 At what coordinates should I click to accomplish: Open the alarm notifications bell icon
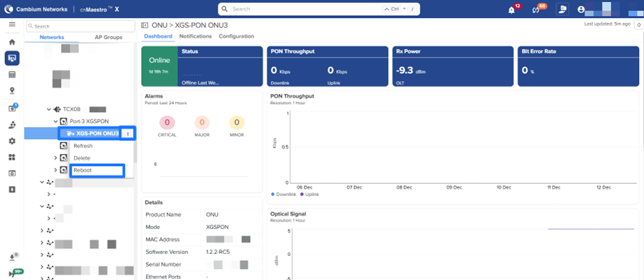511,10
